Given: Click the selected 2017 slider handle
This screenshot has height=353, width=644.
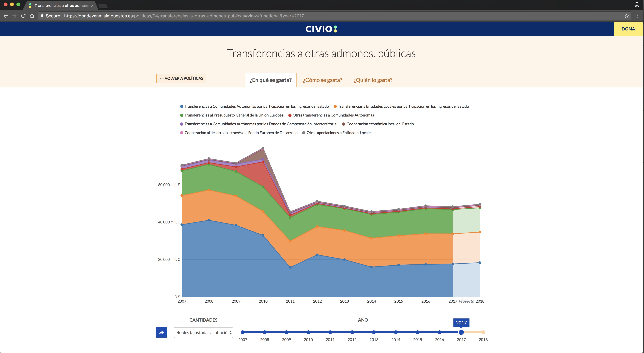Looking at the screenshot, I should (461, 332).
